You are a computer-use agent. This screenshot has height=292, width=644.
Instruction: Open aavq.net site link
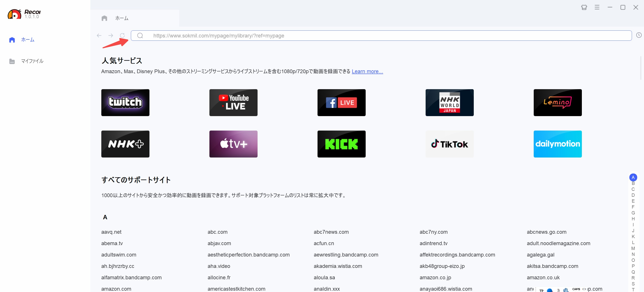[x=111, y=232]
